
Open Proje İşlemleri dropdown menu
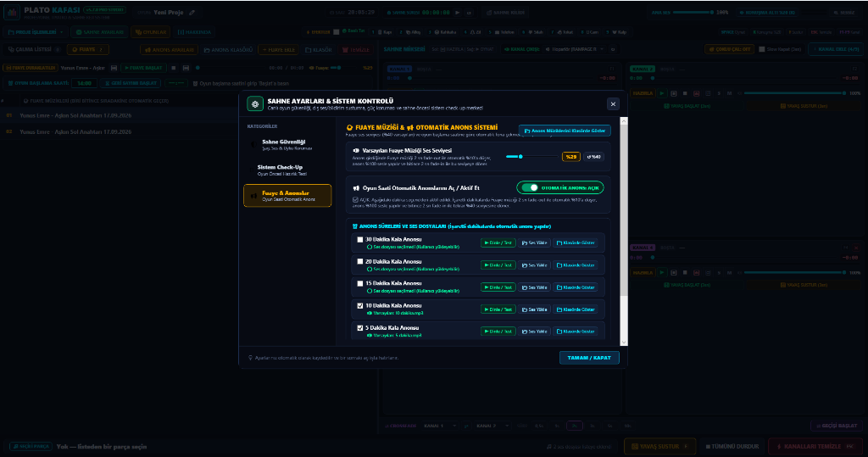tap(36, 32)
